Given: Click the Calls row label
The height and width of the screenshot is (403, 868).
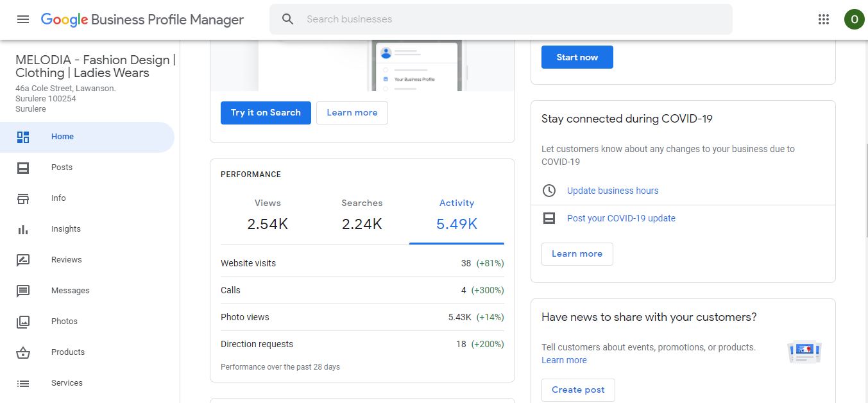Looking at the screenshot, I should click(x=230, y=290).
